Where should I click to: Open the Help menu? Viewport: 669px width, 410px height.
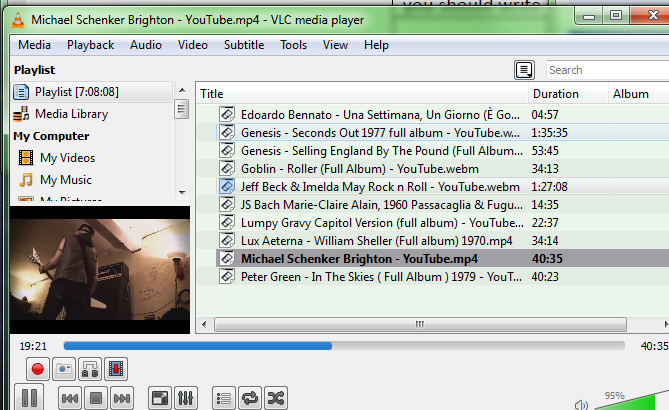(x=376, y=45)
